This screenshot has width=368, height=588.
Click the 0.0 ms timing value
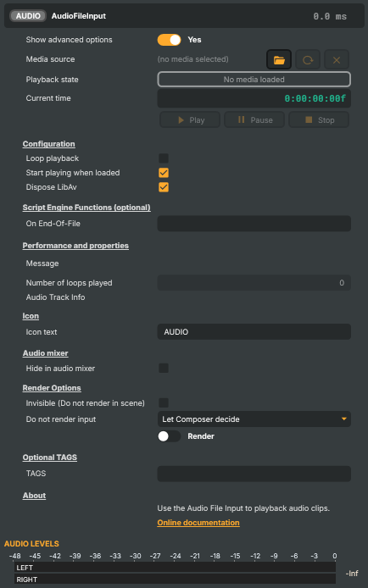tap(330, 16)
